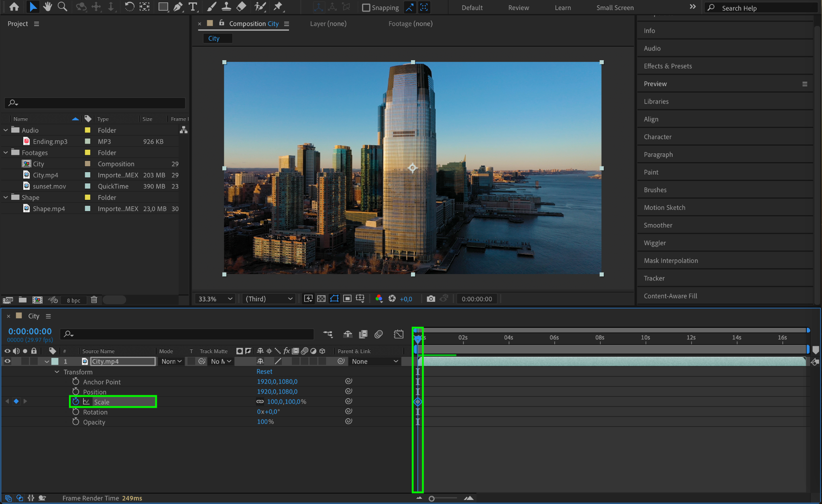Open the 33.3% magnification dropdown
The image size is (822, 504).
tap(215, 299)
